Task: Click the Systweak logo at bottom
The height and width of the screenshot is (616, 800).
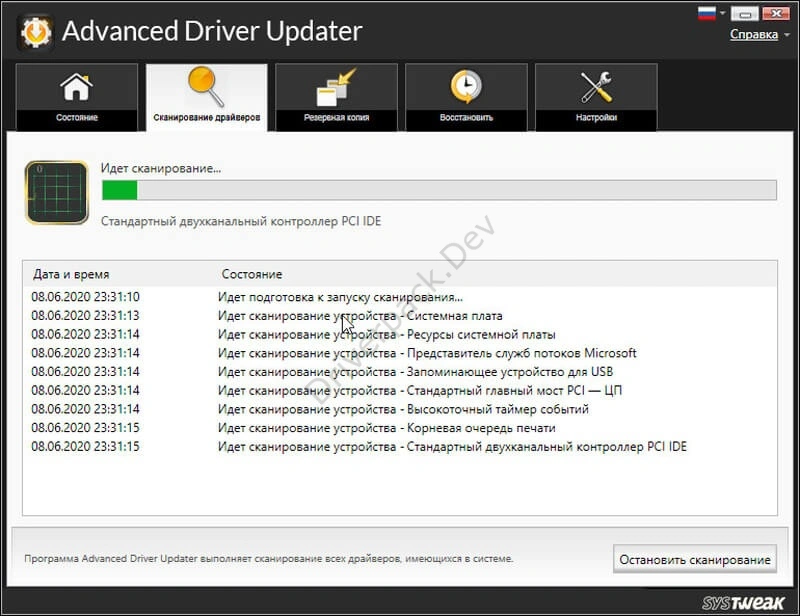Action: pyautogui.click(x=742, y=603)
